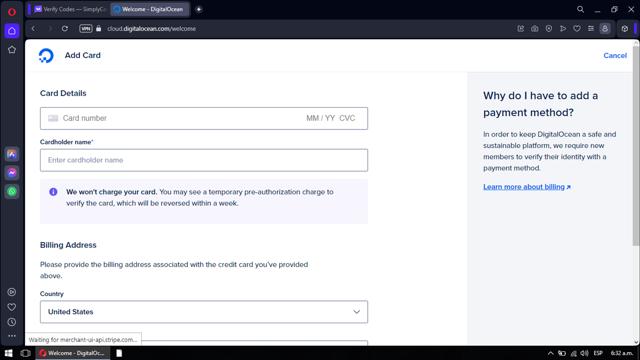Open the sidebar heart pinboards icon
640x360 pixels.
pos(12,307)
